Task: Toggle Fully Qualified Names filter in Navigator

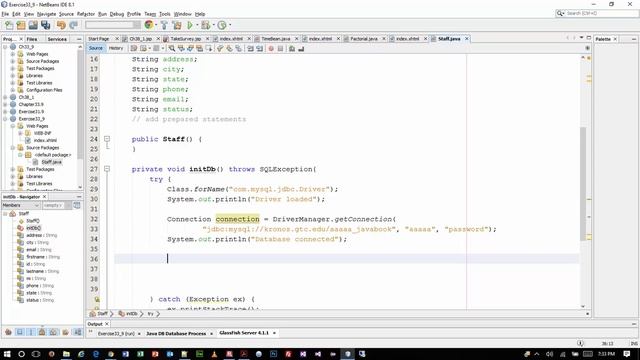Action: click(x=65, y=332)
